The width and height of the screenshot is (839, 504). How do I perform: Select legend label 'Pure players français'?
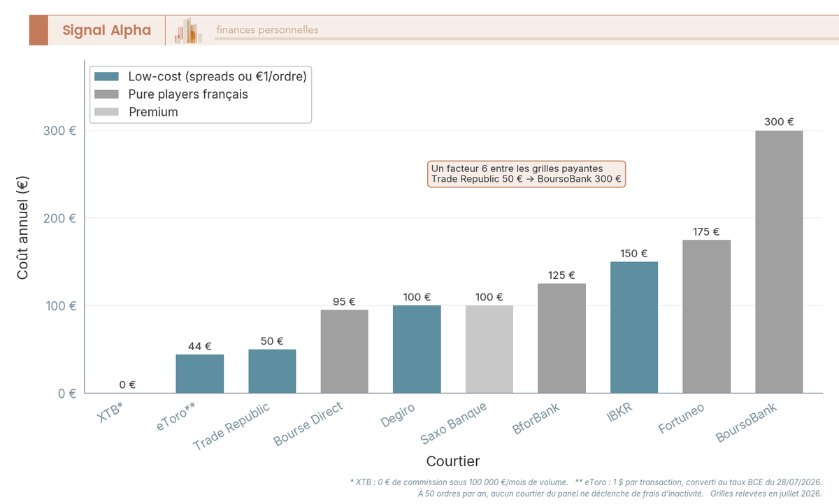[188, 94]
